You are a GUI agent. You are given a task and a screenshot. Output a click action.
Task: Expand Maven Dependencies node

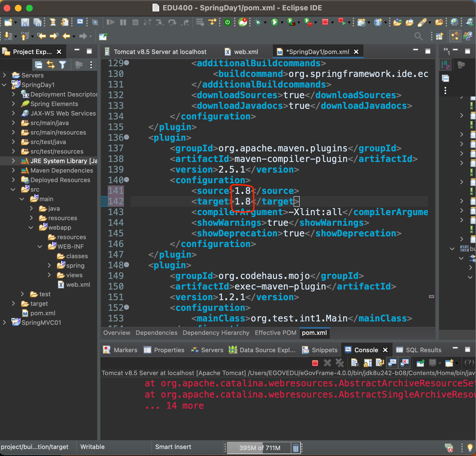tap(13, 170)
